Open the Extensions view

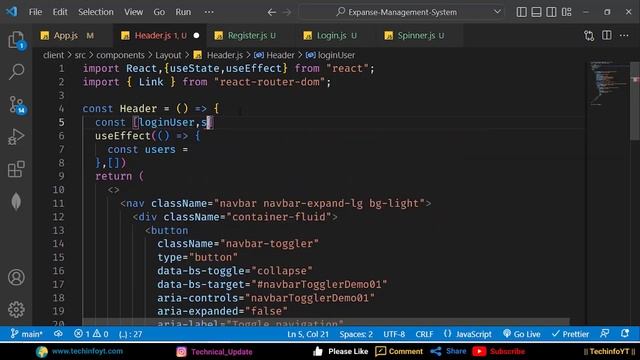pyautogui.click(x=16, y=169)
